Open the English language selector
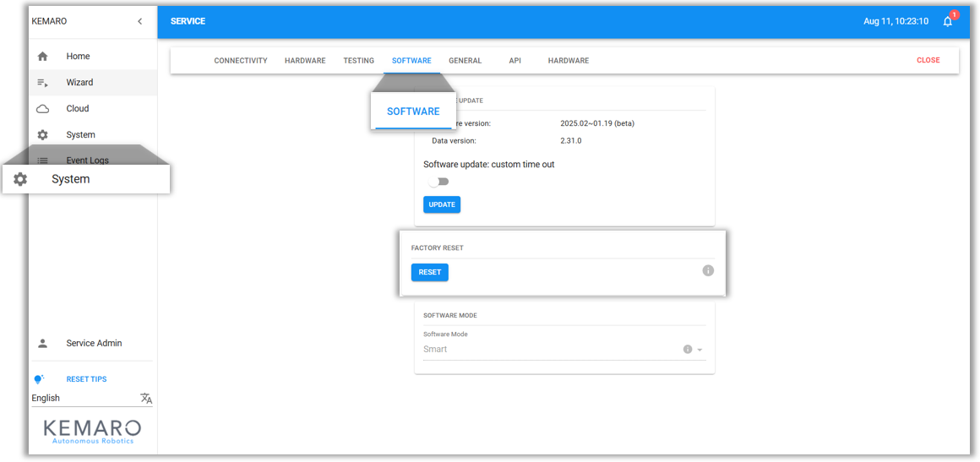 click(92, 399)
